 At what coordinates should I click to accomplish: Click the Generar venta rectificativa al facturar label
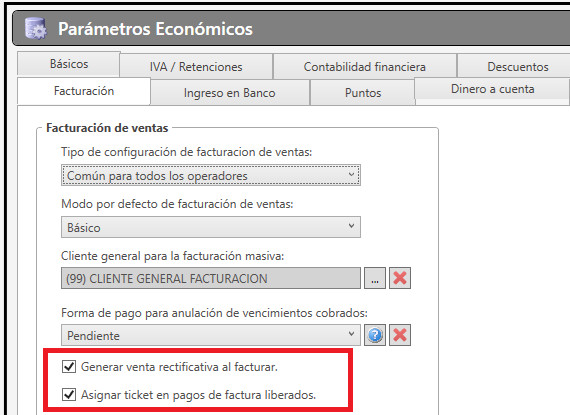[179, 367]
